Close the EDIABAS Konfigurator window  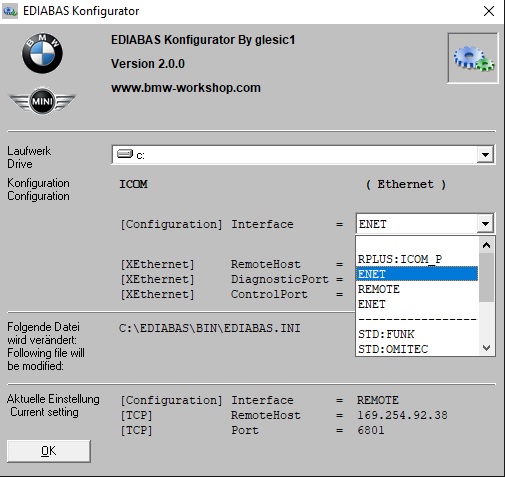(489, 11)
